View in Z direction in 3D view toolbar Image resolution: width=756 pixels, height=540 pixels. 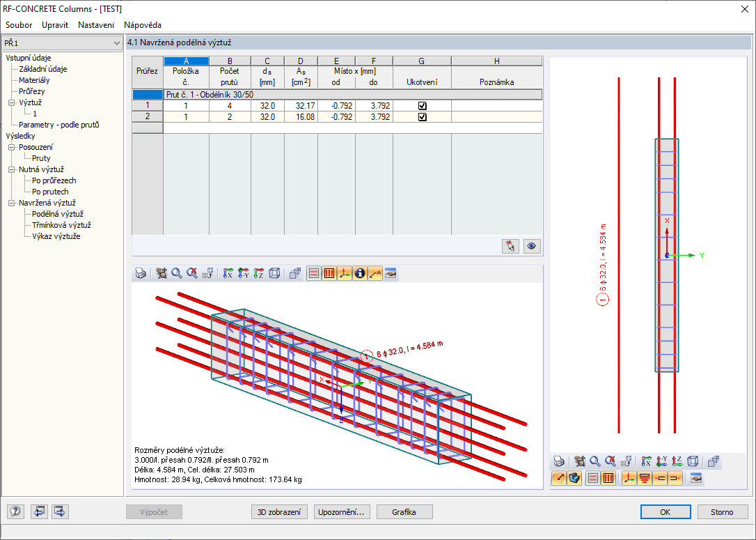(259, 274)
